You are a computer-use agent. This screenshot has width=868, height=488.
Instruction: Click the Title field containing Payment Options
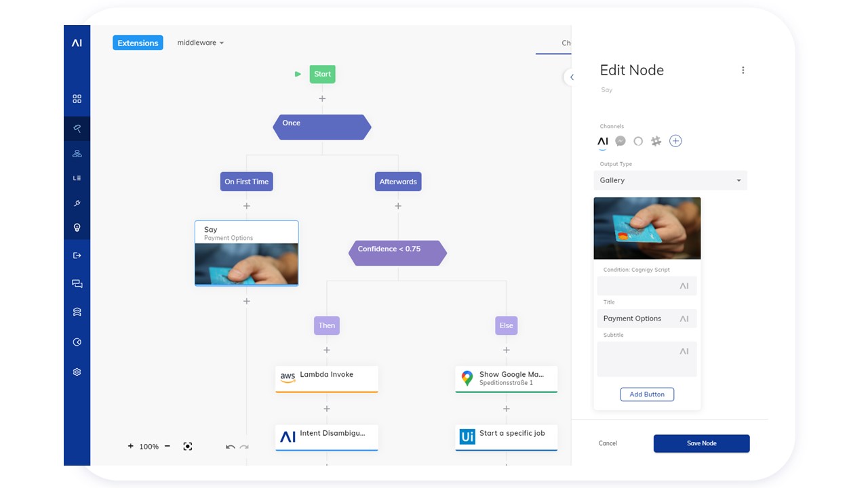647,319
